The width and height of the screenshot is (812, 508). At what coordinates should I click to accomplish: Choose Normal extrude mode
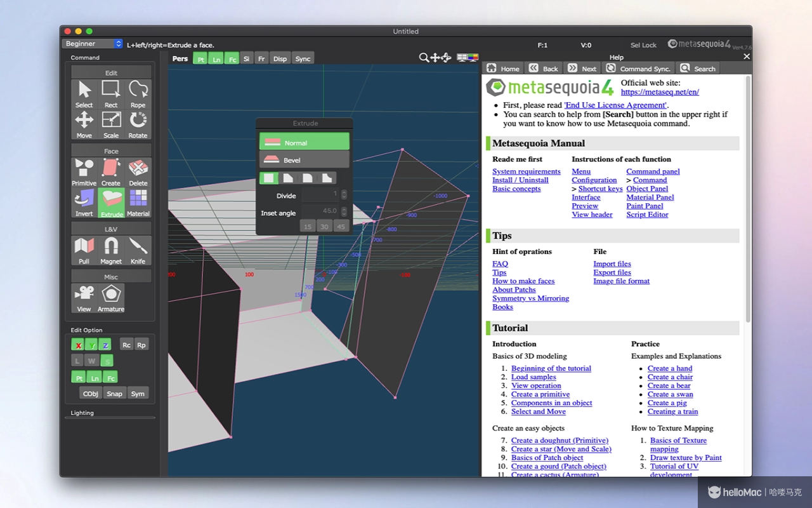coord(304,142)
